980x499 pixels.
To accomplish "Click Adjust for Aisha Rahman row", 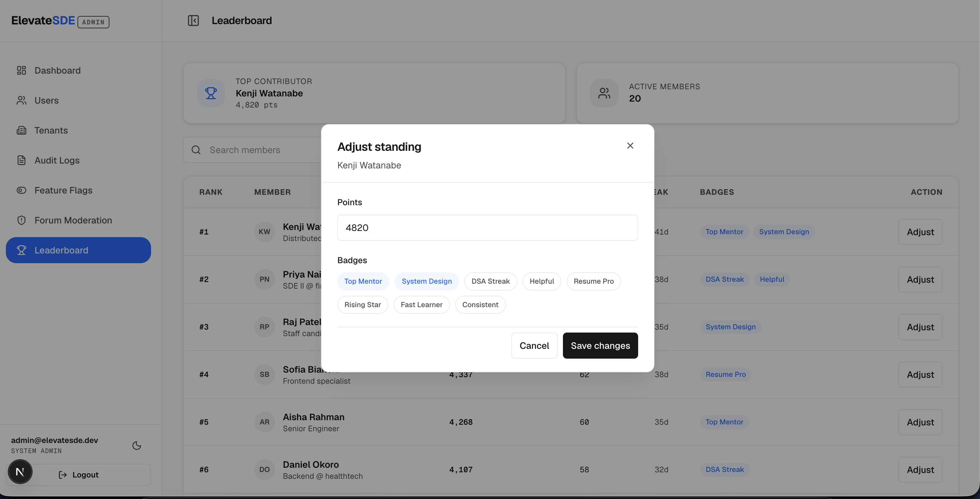I will pos(920,422).
